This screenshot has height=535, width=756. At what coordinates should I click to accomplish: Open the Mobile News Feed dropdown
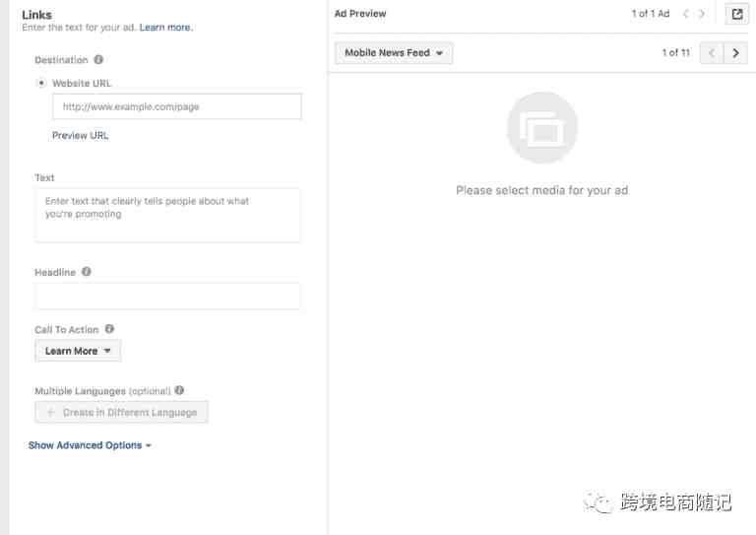click(x=394, y=53)
